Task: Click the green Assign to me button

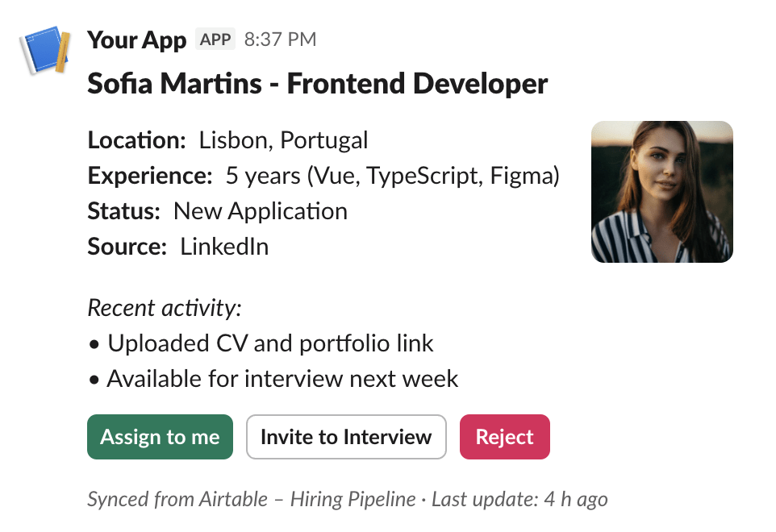Action: tap(160, 437)
